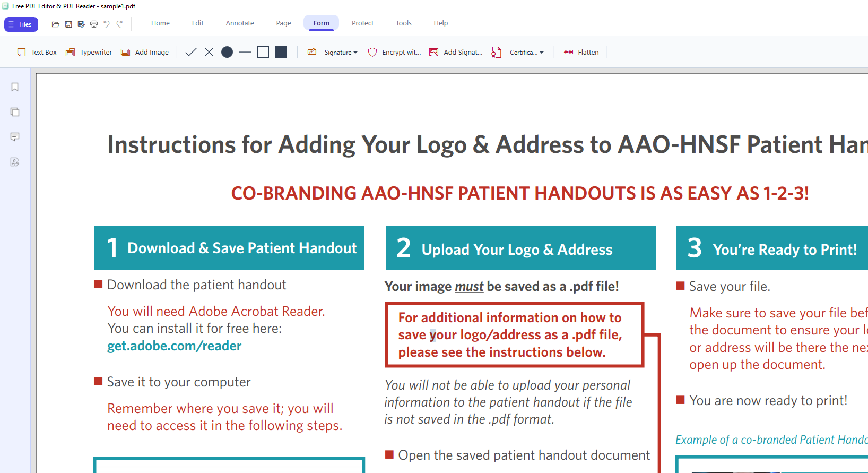The width and height of the screenshot is (868, 473).
Task: Open the Comments panel in the sidebar
Action: click(x=15, y=137)
